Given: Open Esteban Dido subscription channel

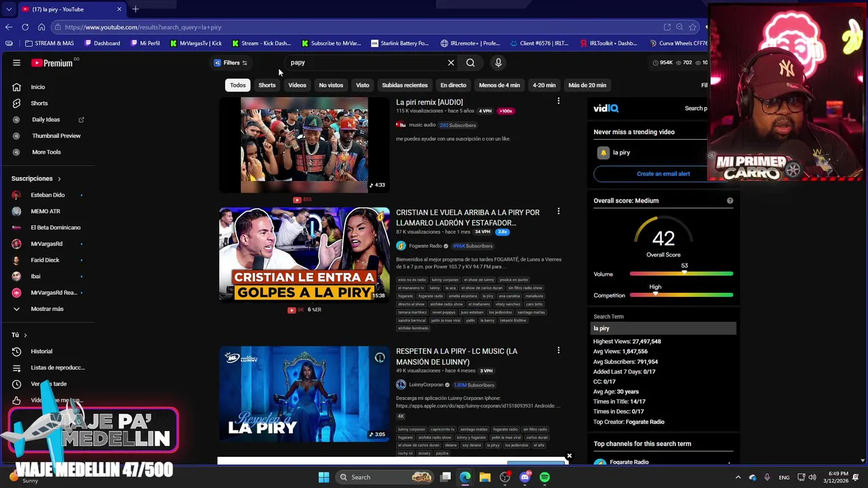Looking at the screenshot, I should click(x=47, y=195).
